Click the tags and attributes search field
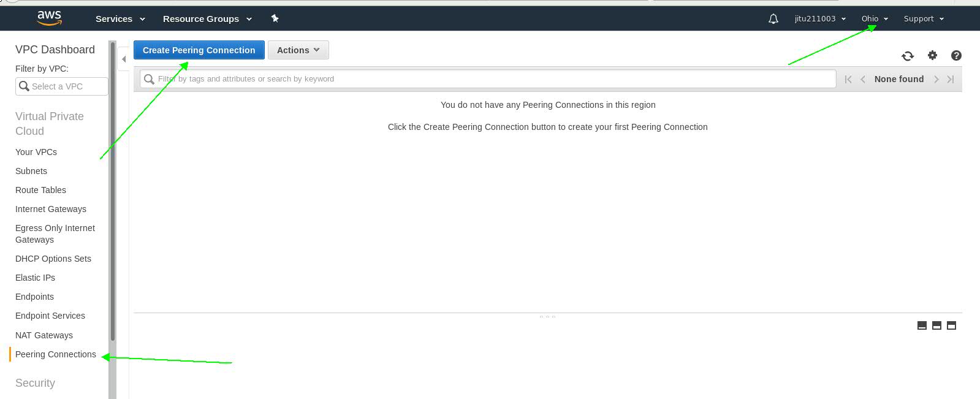 [x=488, y=79]
